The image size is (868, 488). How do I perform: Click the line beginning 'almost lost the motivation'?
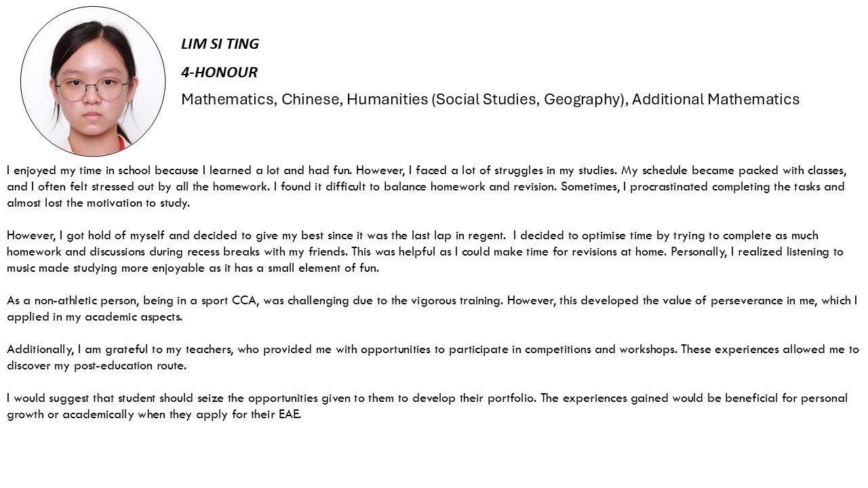pyautogui.click(x=98, y=203)
